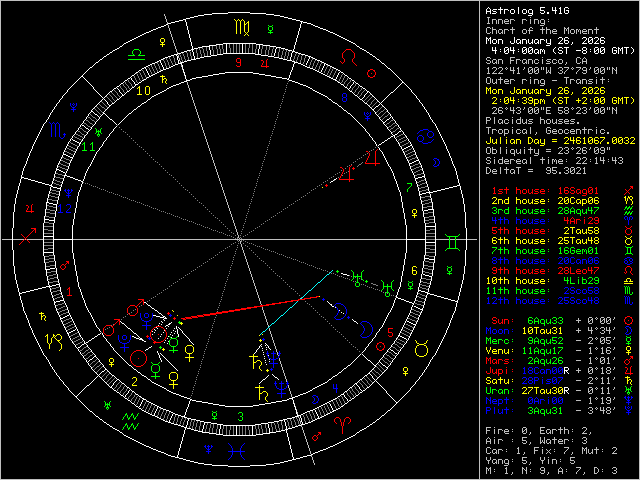
Task: Click house number 9 on the wheel
Action: (238, 61)
